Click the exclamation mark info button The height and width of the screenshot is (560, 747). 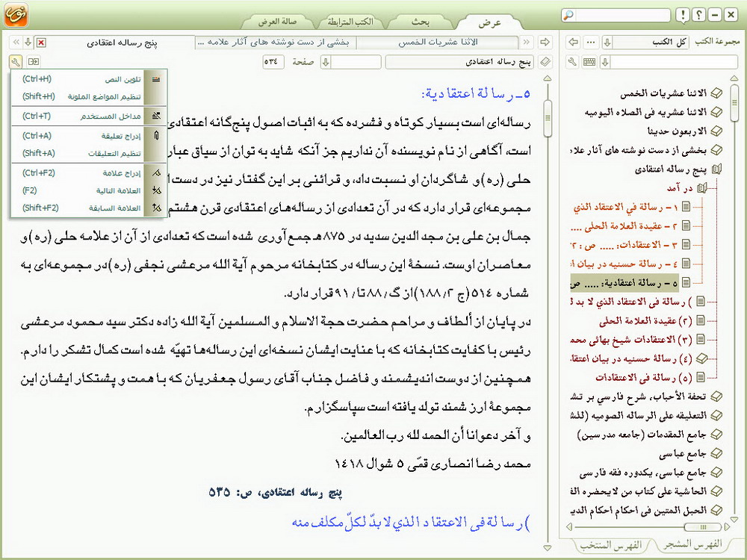[683, 15]
